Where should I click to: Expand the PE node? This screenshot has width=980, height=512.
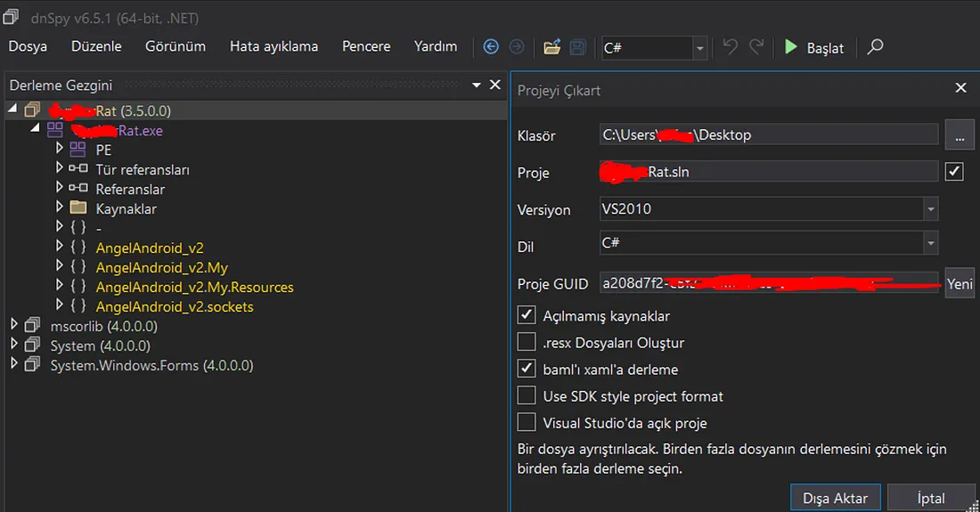(60, 148)
